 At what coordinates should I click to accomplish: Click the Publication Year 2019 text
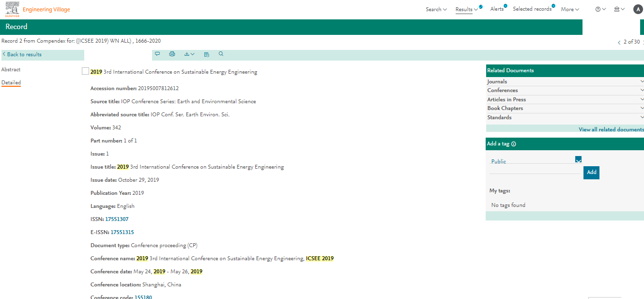pyautogui.click(x=117, y=193)
